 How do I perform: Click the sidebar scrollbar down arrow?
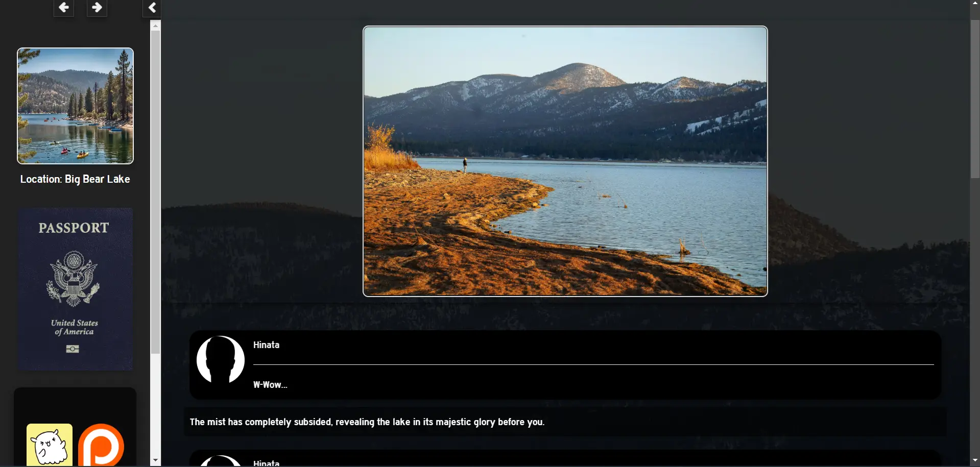(x=156, y=460)
